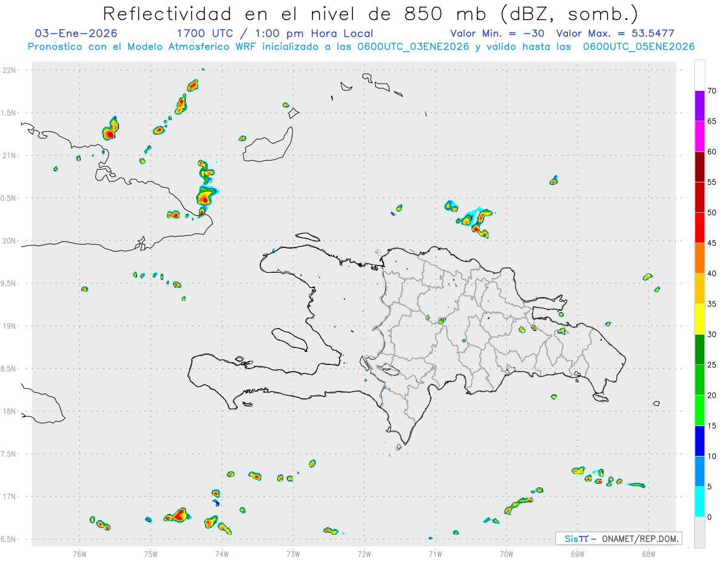This screenshot has height=562, width=728.
Task: Click the magenta 60–65 dBZ colorbar segment
Action: pos(699,136)
